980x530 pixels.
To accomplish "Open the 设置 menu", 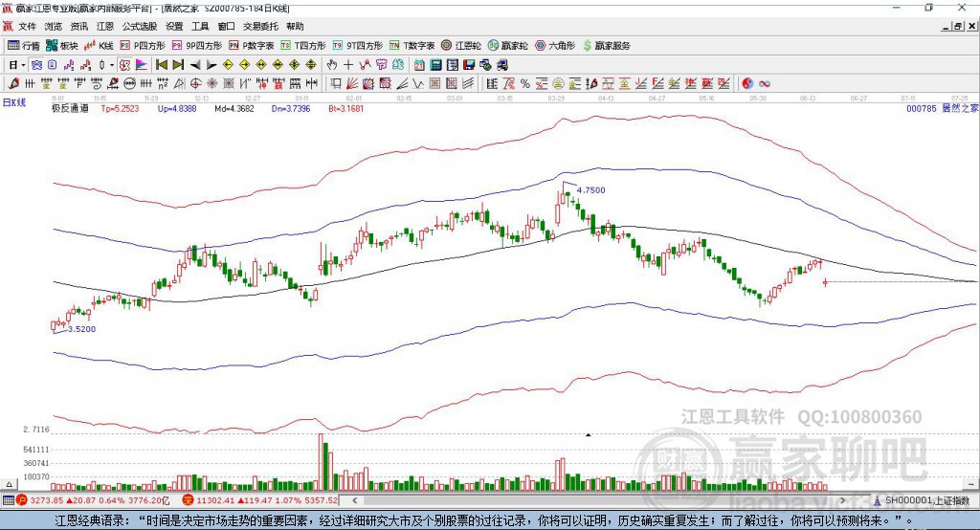I will [174, 26].
